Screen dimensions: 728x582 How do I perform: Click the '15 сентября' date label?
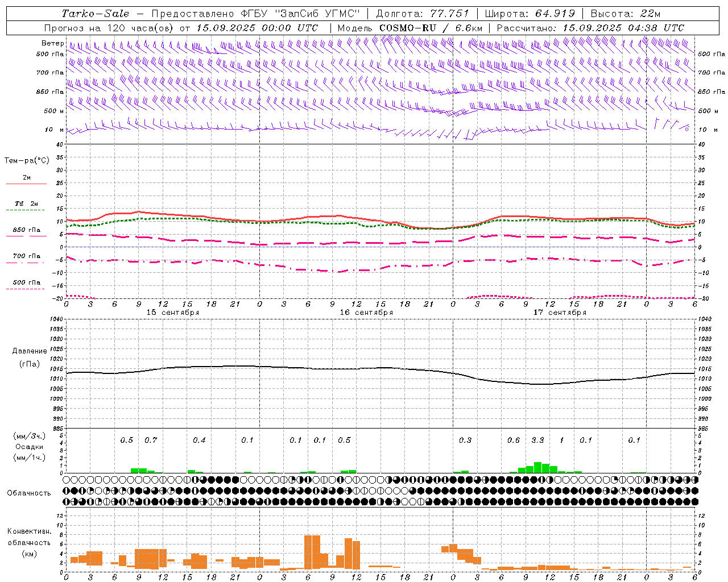tap(173, 312)
